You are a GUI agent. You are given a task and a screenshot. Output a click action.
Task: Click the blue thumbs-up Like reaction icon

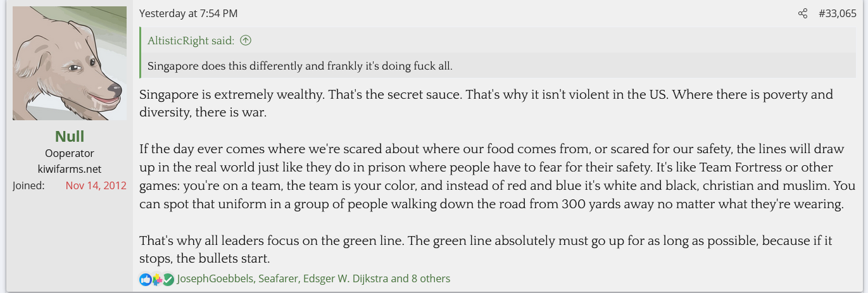[x=146, y=279]
